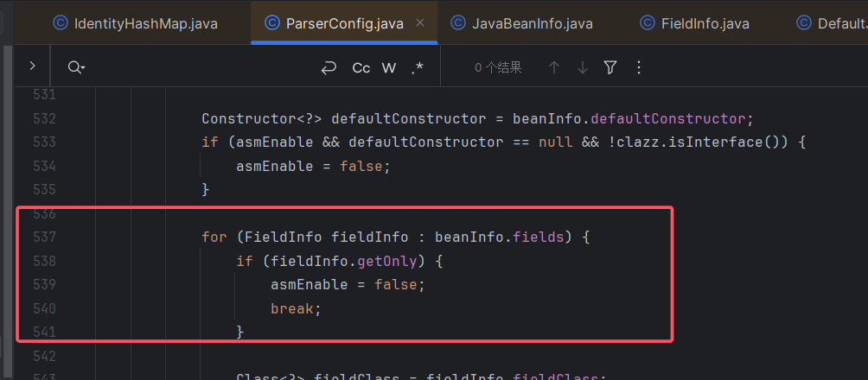Go to previous occurrence up arrow

click(x=554, y=67)
